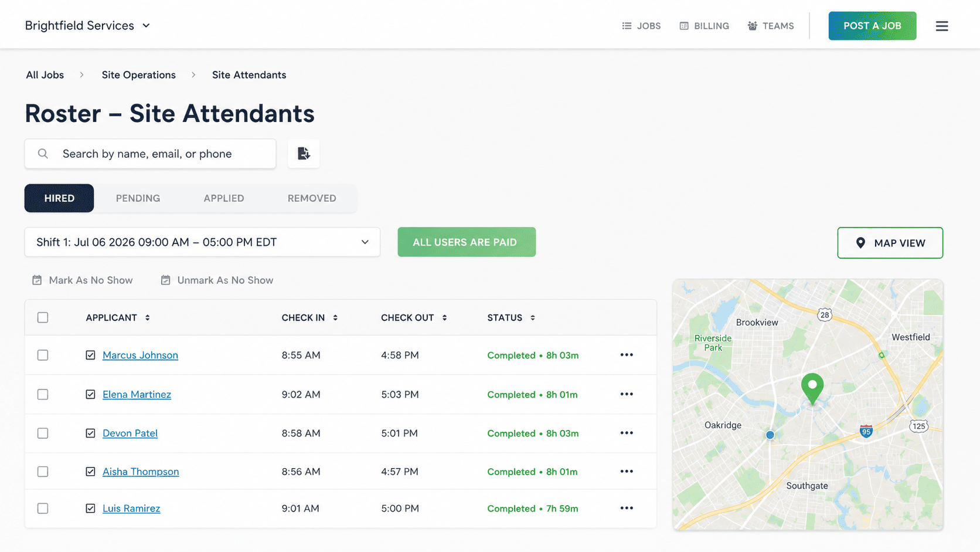980x552 pixels.
Task: Click the search magnifier icon
Action: coord(43,154)
